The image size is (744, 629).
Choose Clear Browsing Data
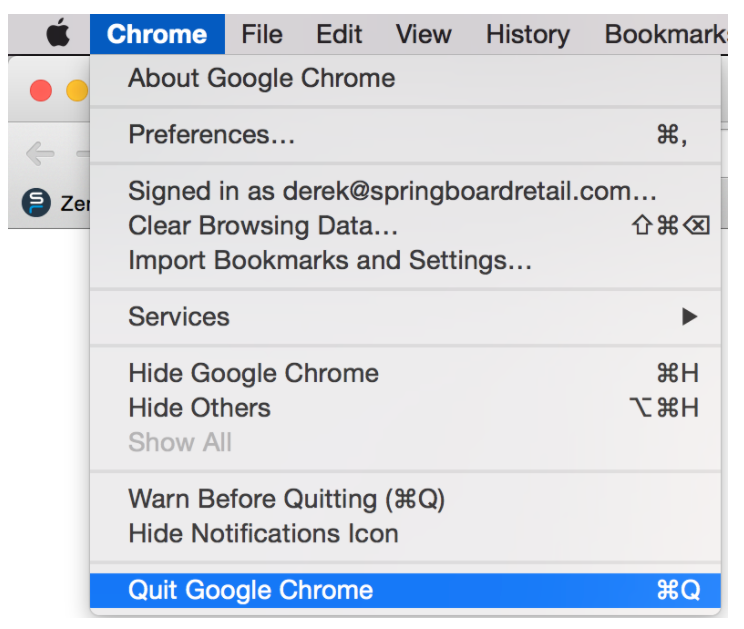tap(263, 226)
